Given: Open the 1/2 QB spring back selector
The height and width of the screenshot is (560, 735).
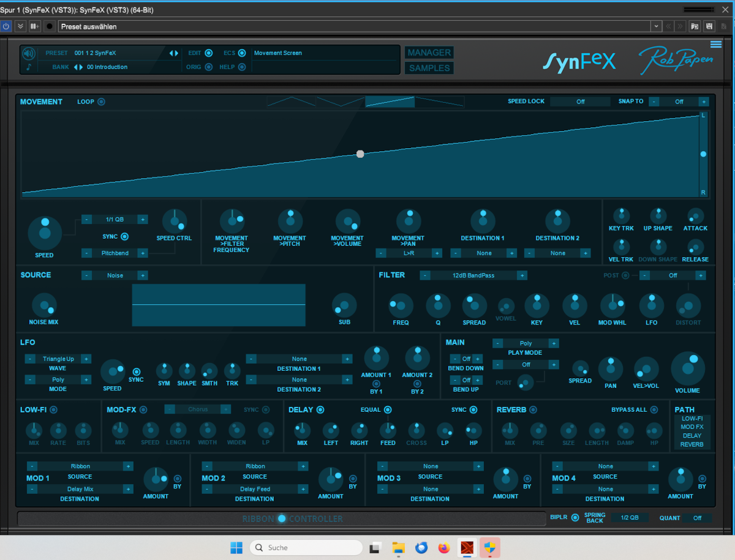Looking at the screenshot, I should [x=629, y=518].
